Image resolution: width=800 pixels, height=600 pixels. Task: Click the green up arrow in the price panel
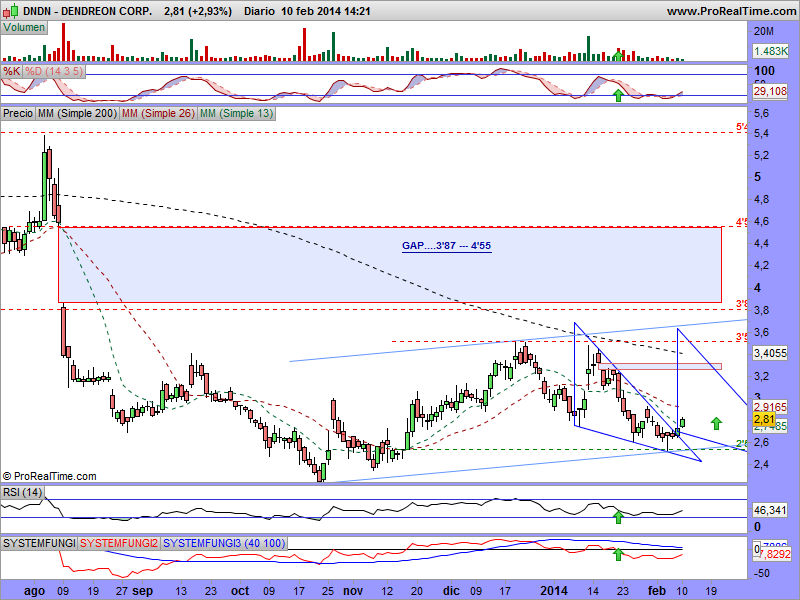[716, 423]
